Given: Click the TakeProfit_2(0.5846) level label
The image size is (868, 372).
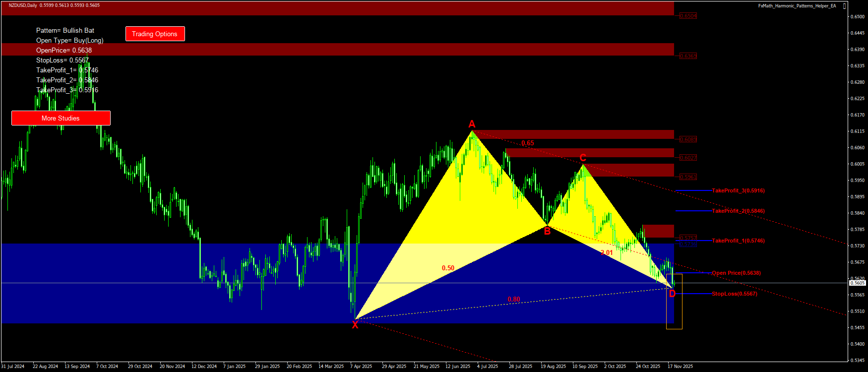Looking at the screenshot, I should pyautogui.click(x=738, y=211).
